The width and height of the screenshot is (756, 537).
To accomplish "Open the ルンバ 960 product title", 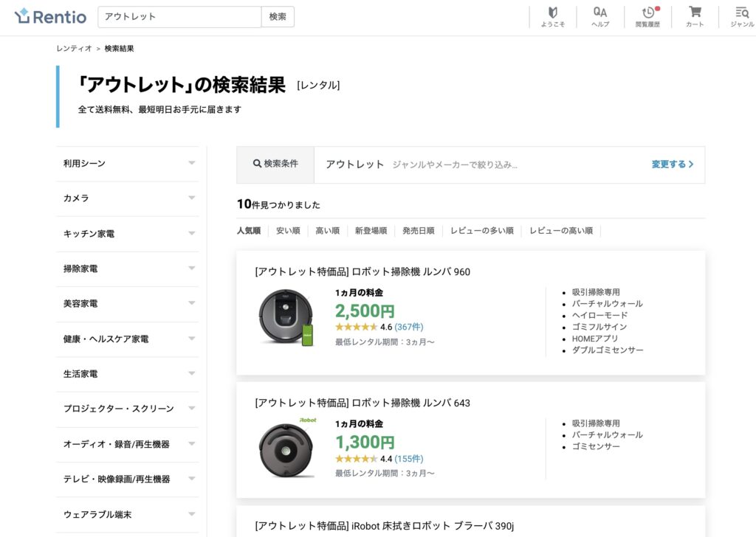I will coord(362,271).
